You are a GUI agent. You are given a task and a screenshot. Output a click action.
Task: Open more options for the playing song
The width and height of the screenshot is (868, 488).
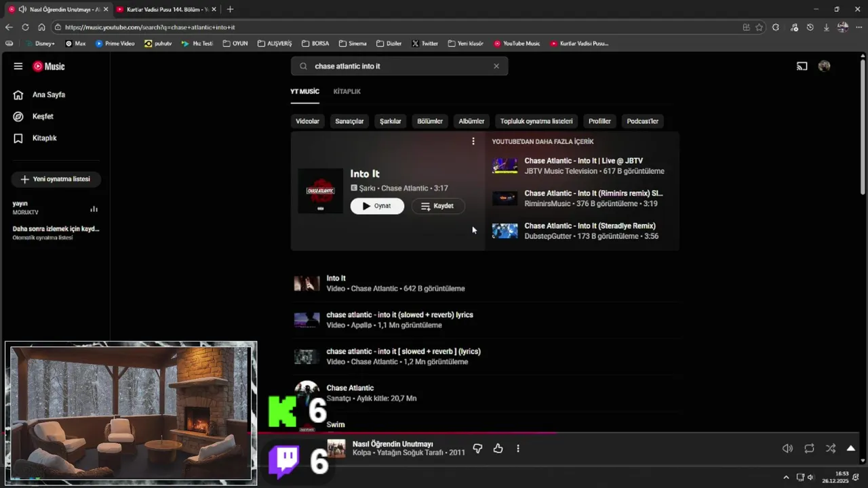(518, 449)
